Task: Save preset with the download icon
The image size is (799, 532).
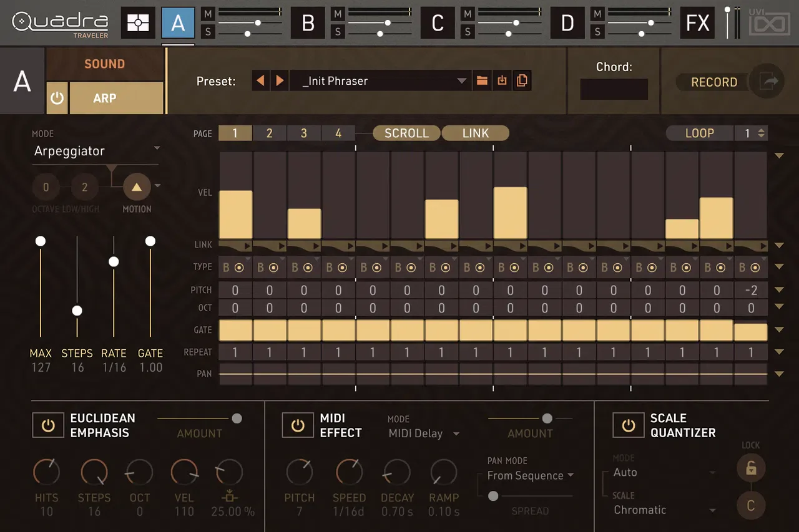Action: (x=502, y=80)
